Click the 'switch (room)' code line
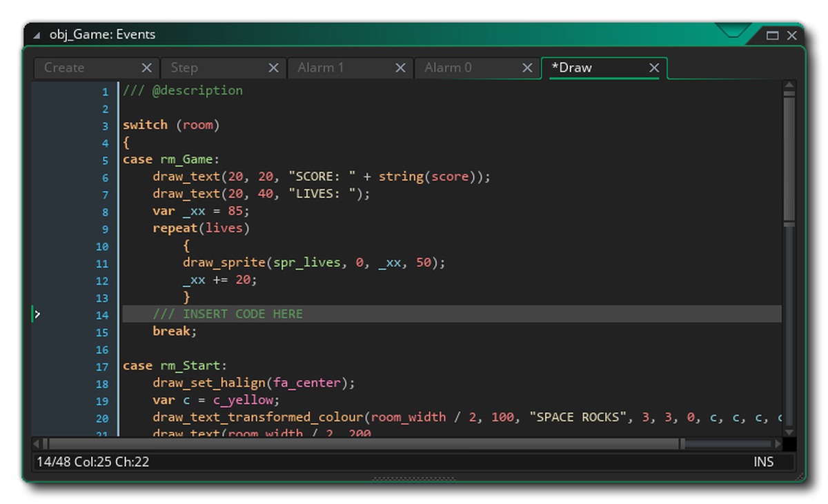 (x=171, y=125)
